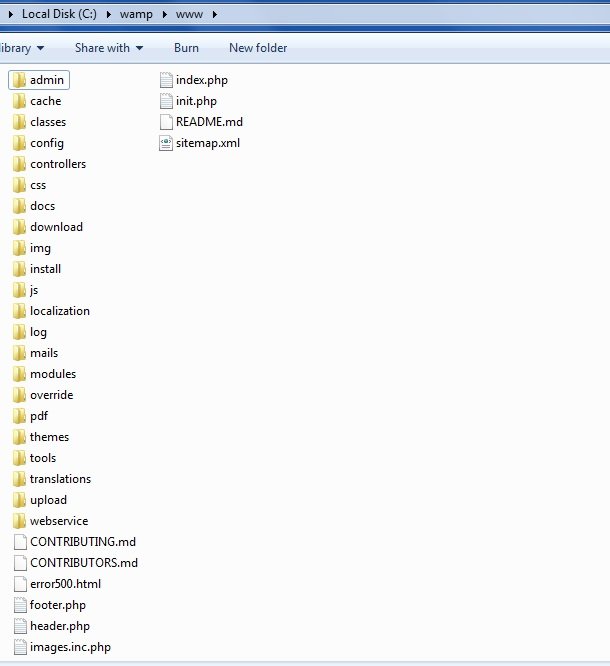This screenshot has height=666, width=610.
Task: Navigate to wamp in address bar
Action: [136, 14]
